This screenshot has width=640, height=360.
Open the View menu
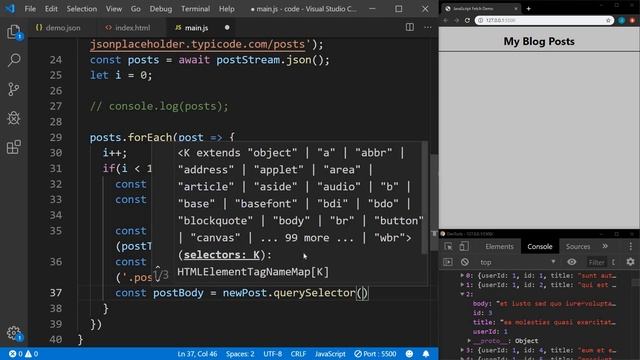tap(113, 9)
